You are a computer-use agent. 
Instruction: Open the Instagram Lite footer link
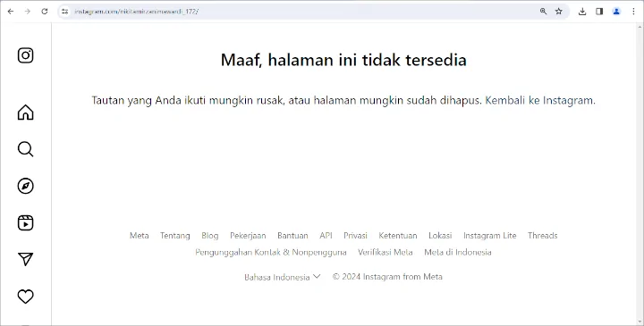pyautogui.click(x=490, y=236)
